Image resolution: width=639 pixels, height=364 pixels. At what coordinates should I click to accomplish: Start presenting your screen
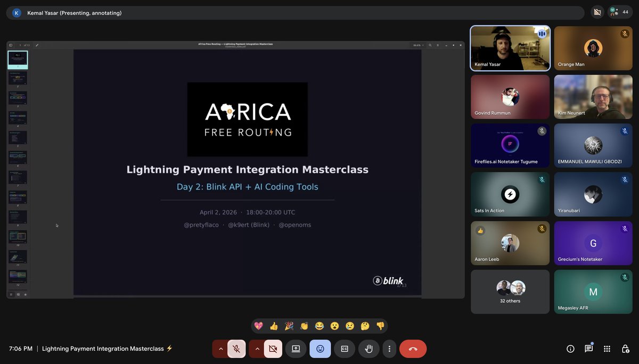(296, 349)
